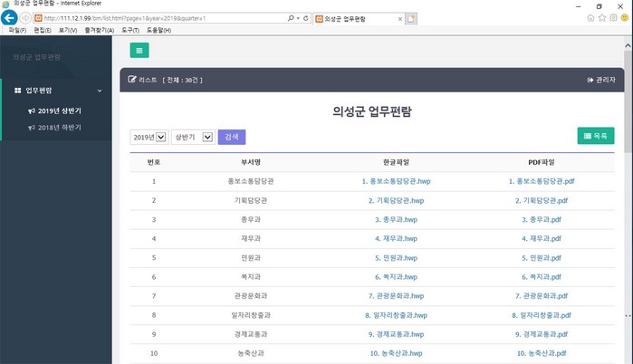Click the 검색 search button
The height and width of the screenshot is (364, 633).
point(232,137)
